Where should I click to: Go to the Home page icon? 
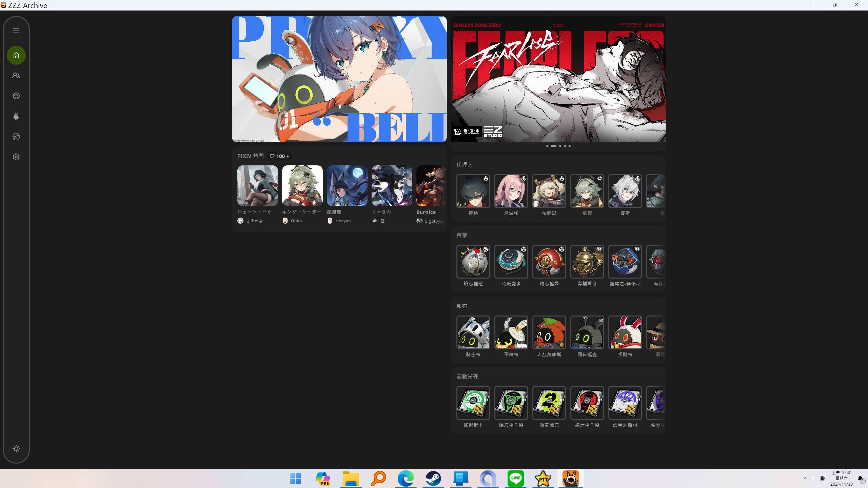click(x=16, y=55)
